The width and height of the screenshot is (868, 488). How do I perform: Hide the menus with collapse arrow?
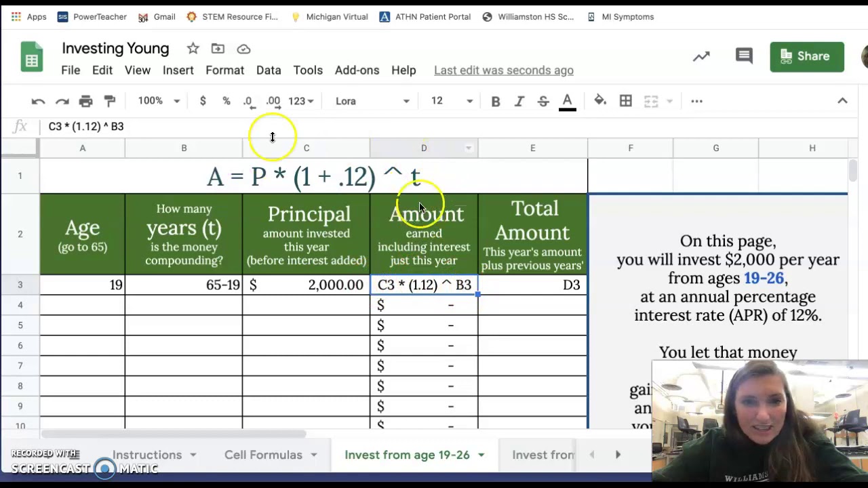(x=842, y=101)
